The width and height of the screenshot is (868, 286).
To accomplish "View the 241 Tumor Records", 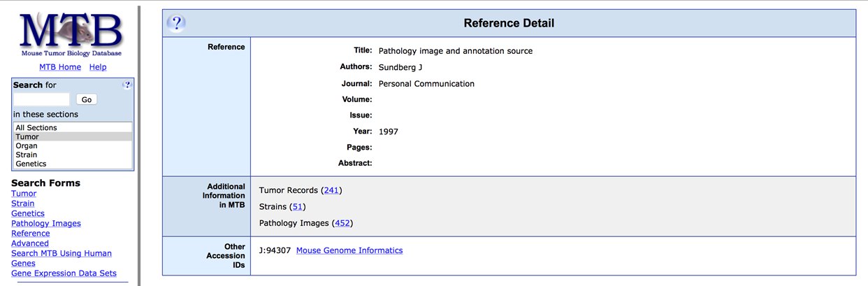I will [331, 190].
